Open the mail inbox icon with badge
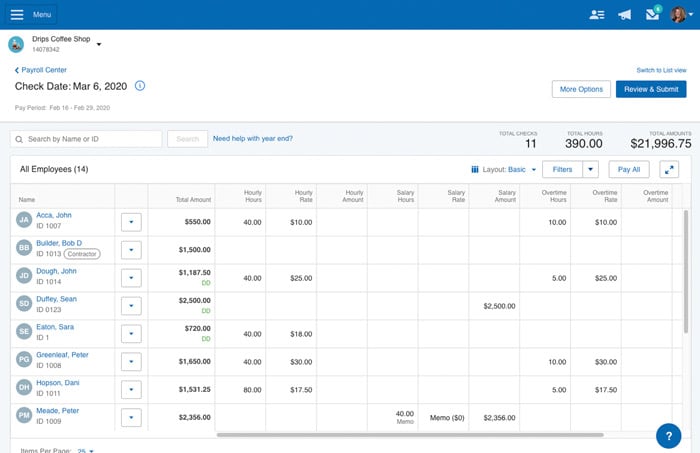 pos(652,14)
